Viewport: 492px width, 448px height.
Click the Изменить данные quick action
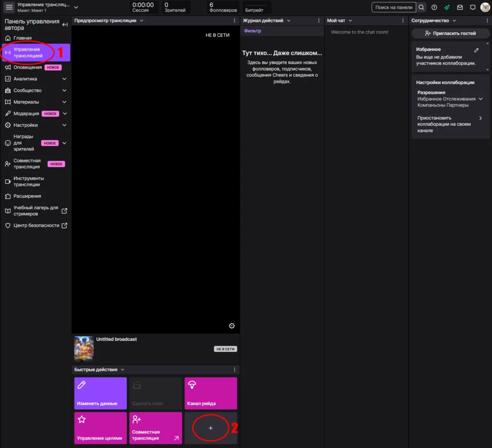pos(100,393)
